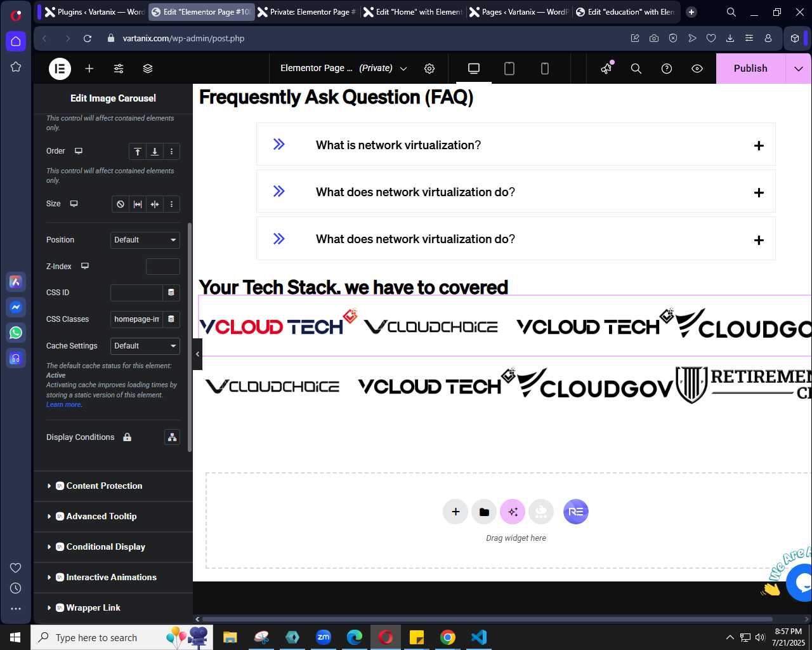This screenshot has height=650, width=812.
Task: Follow the Learn more link
Action: 63,404
